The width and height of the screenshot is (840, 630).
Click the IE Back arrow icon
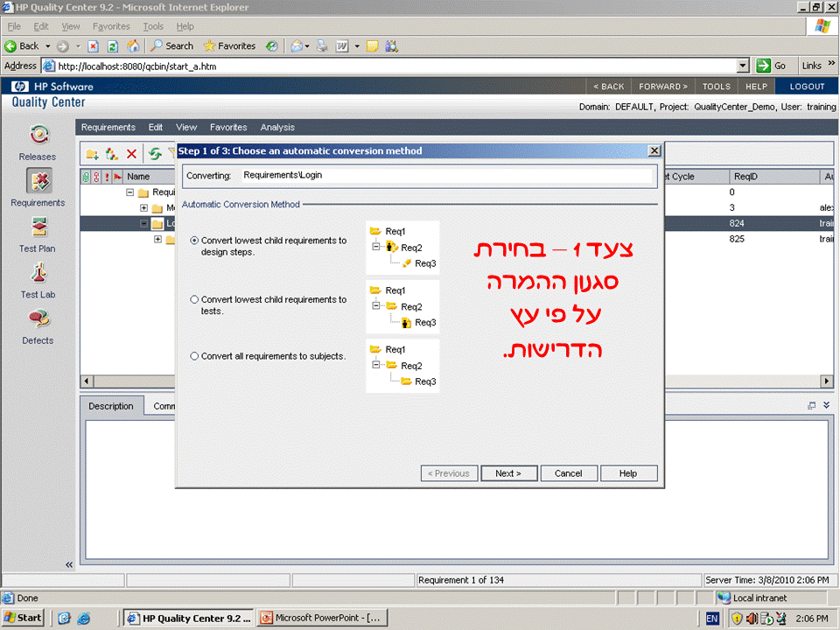point(10,46)
